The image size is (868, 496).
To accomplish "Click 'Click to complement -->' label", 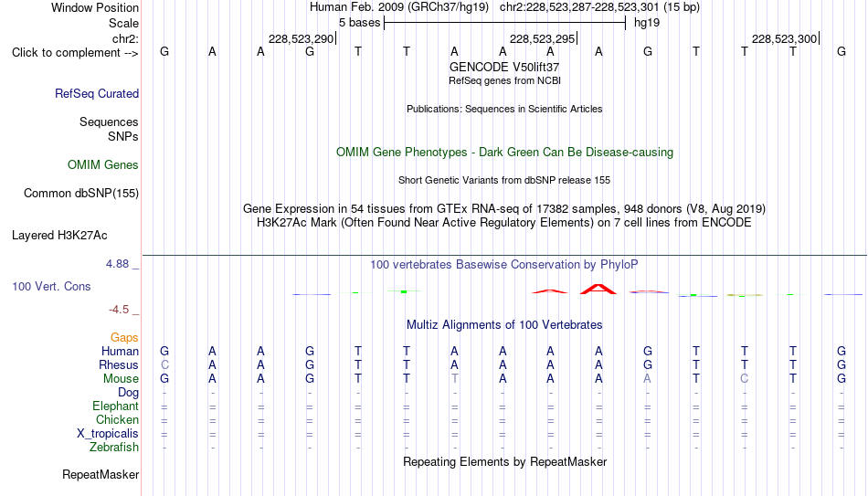I will coord(75,53).
